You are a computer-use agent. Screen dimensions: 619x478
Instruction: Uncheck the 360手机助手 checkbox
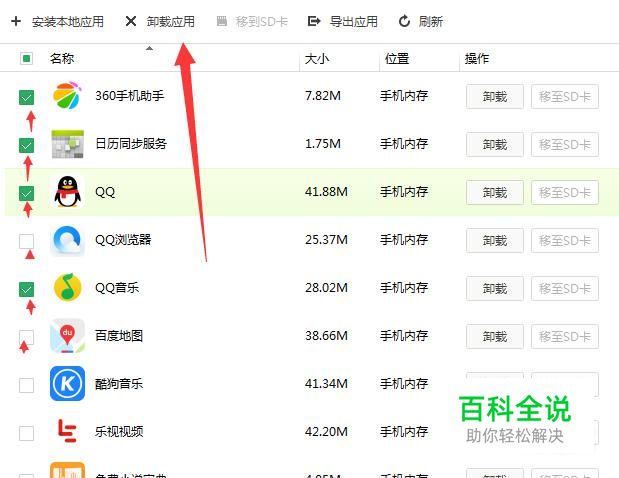click(26, 97)
